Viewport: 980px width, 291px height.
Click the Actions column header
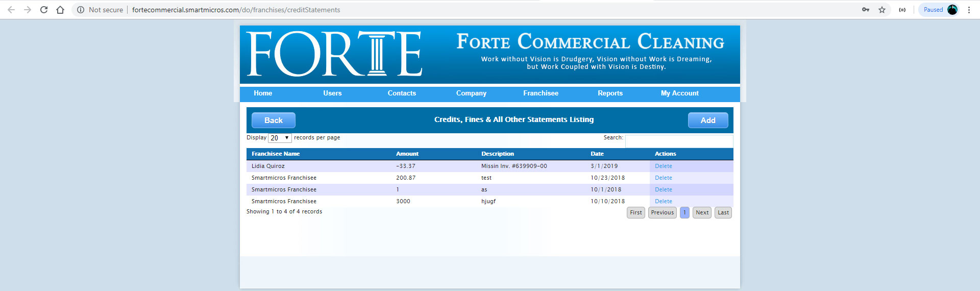pyautogui.click(x=666, y=154)
